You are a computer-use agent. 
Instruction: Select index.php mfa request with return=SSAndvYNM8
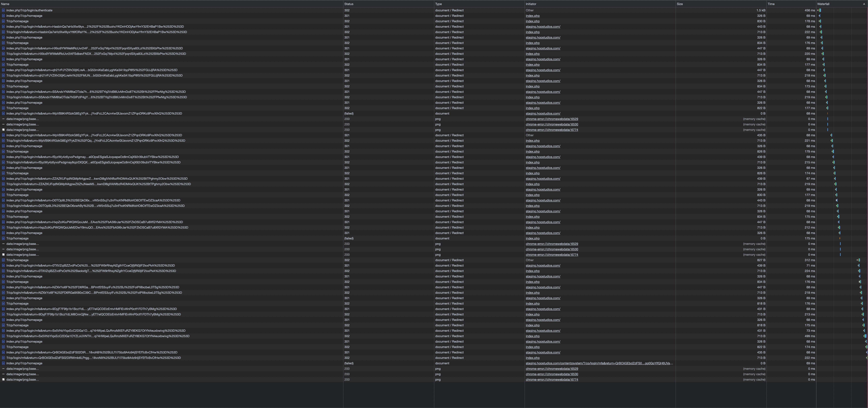tap(96, 92)
